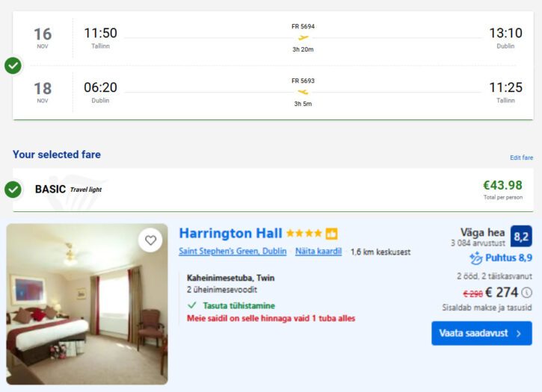
Task: Open the Harrington Hall hotel title link
Action: 230,233
